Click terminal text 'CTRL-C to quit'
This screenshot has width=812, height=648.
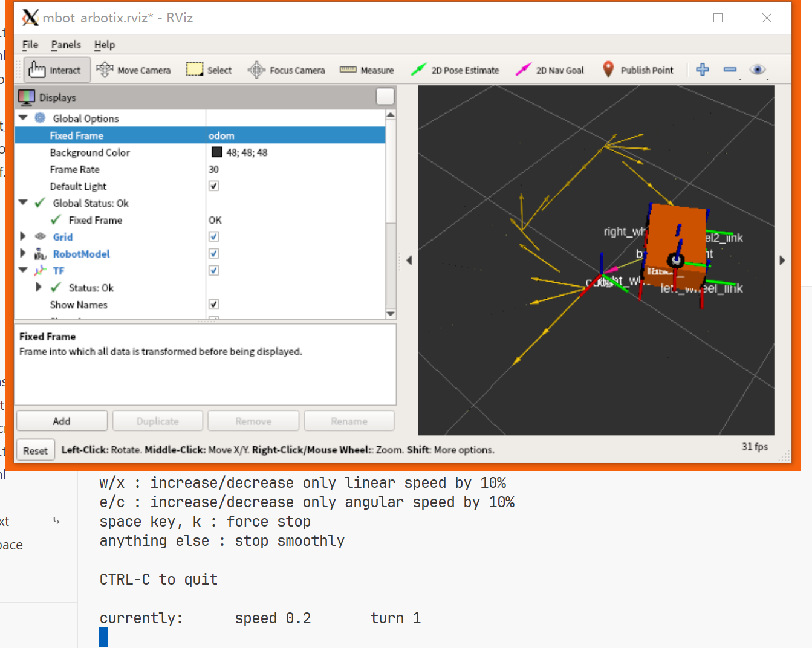coord(158,580)
